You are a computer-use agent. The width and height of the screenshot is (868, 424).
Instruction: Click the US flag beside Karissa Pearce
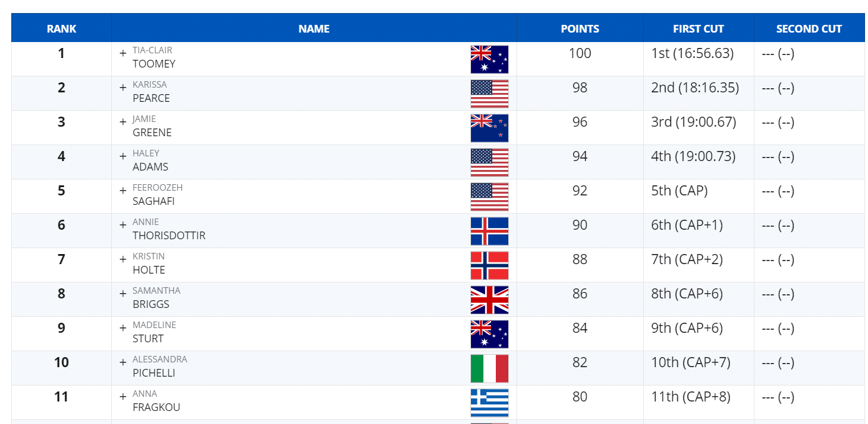(489, 94)
